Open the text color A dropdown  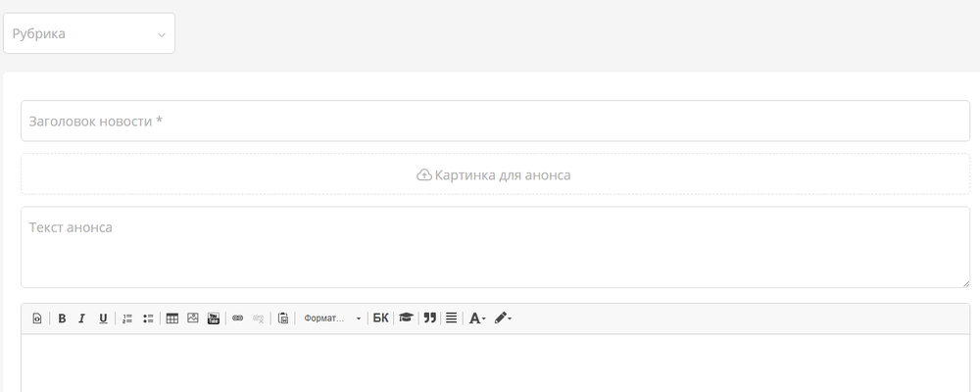click(477, 318)
